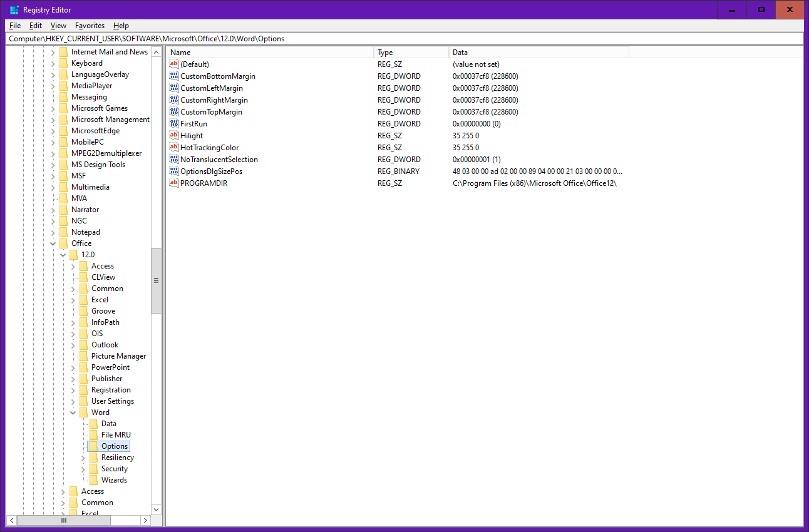The height and width of the screenshot is (532, 809).
Task: Click the 12.0 key folder icon
Action: (x=73, y=255)
